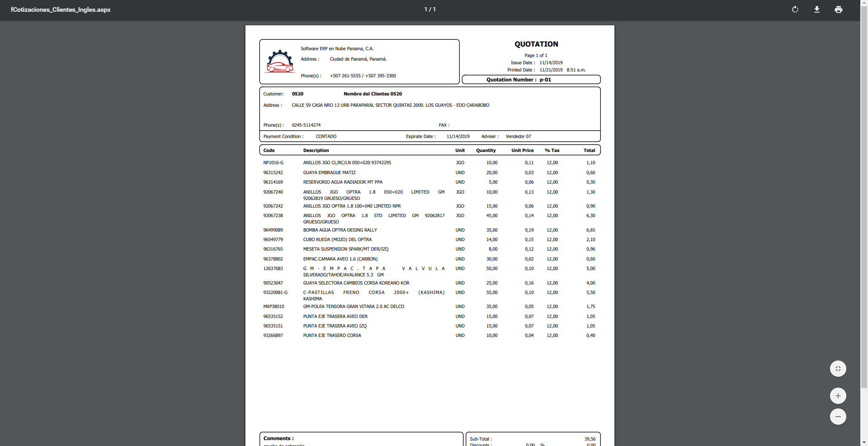
Task: Click item code 12637683
Action: (x=273, y=268)
